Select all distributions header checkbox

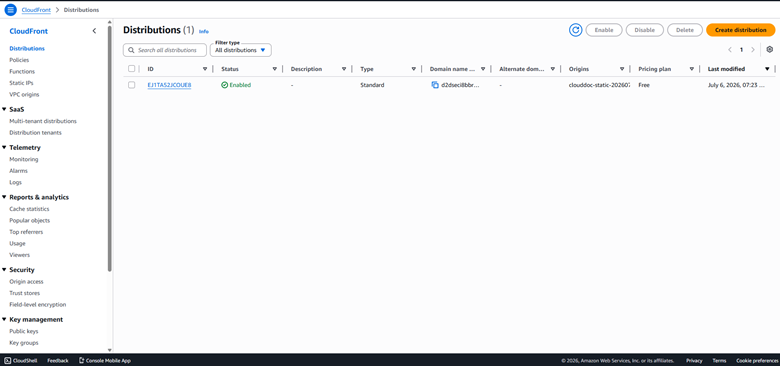[x=131, y=69]
